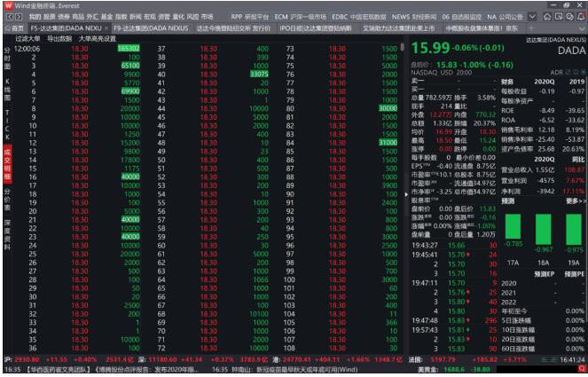Click the last price 15.99
588x377 pixels.
[430, 48]
